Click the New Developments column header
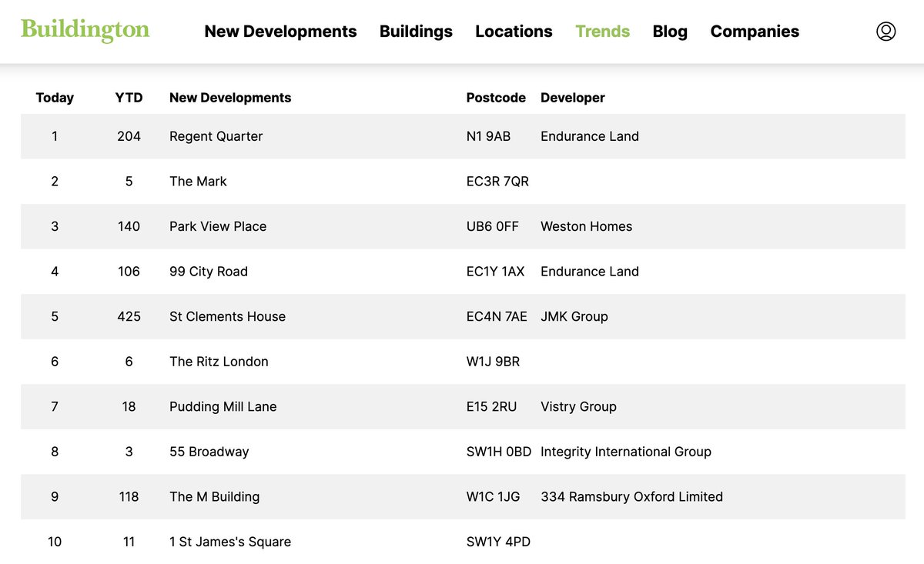924x564 pixels. click(x=230, y=98)
